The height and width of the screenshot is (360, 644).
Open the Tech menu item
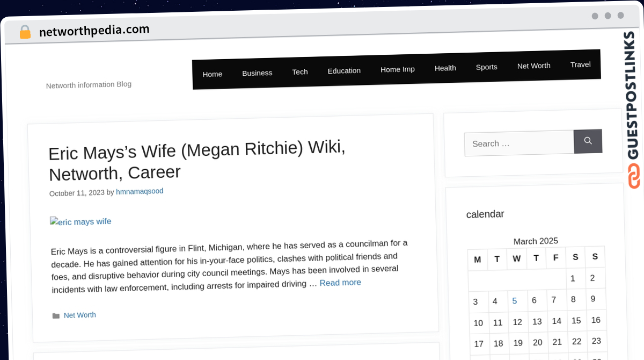[x=300, y=72]
